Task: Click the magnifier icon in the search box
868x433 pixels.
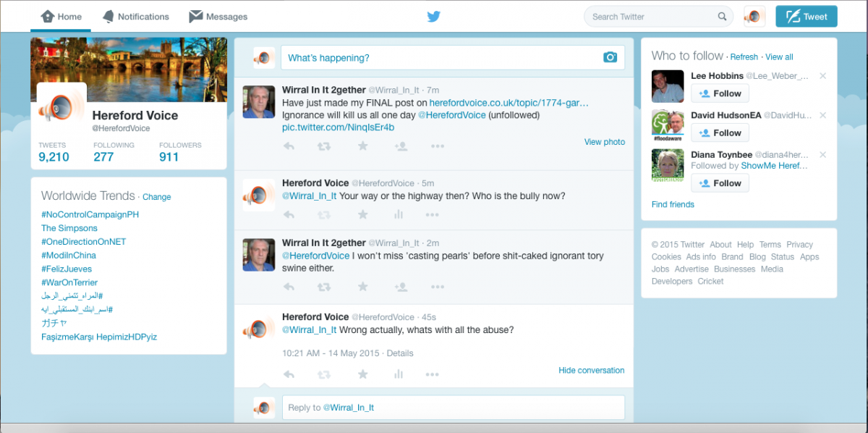Action: point(722,17)
